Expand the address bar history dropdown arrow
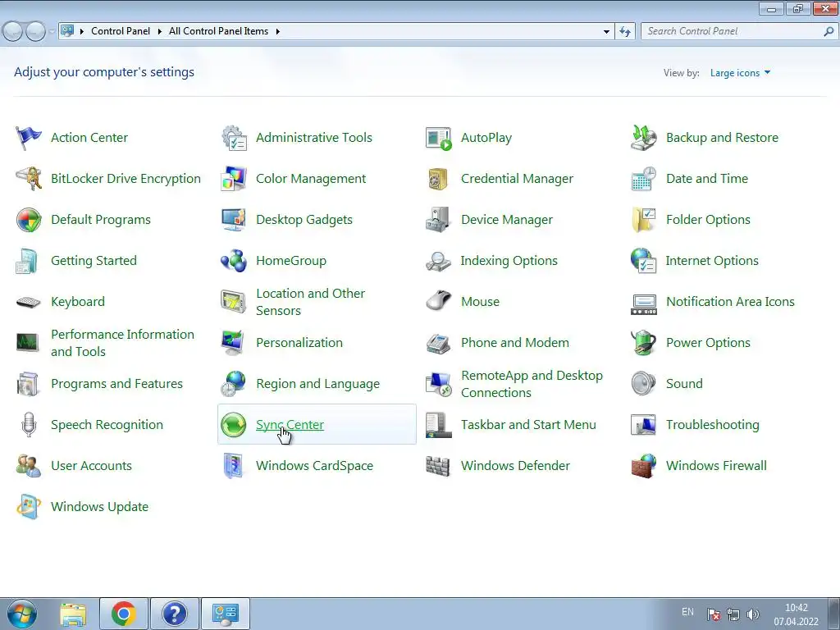840x630 pixels. click(606, 32)
